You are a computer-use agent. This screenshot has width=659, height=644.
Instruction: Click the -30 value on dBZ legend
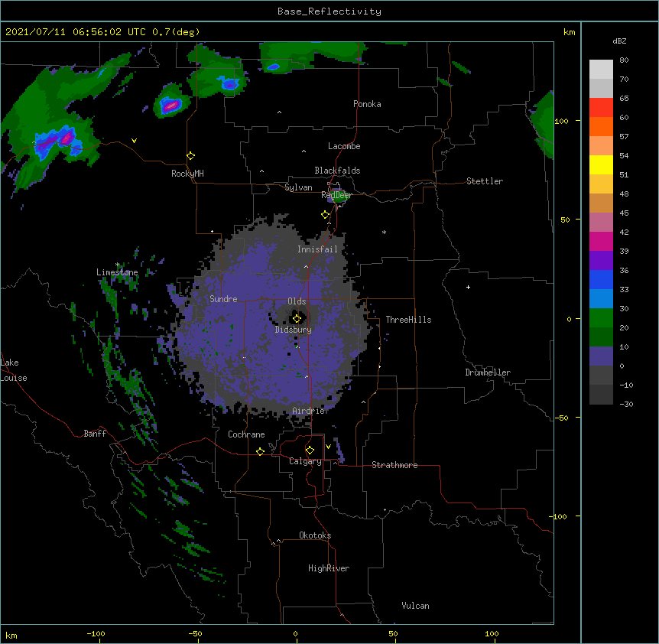point(626,405)
